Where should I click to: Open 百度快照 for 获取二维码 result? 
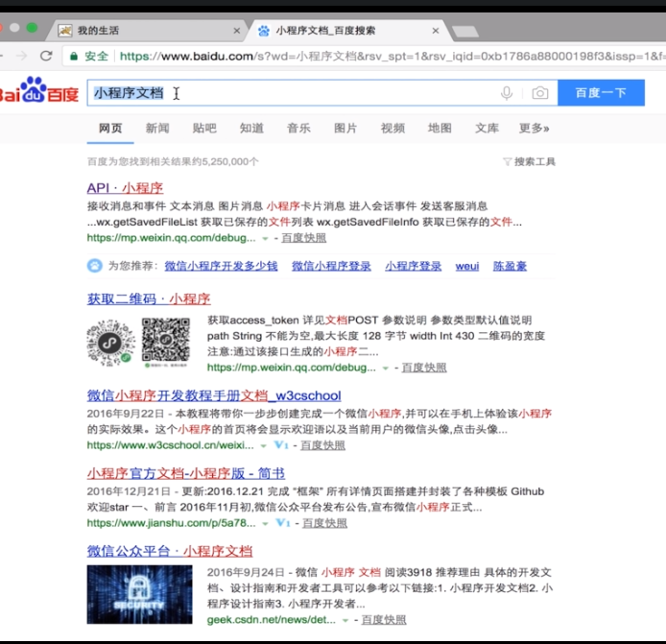(x=424, y=368)
